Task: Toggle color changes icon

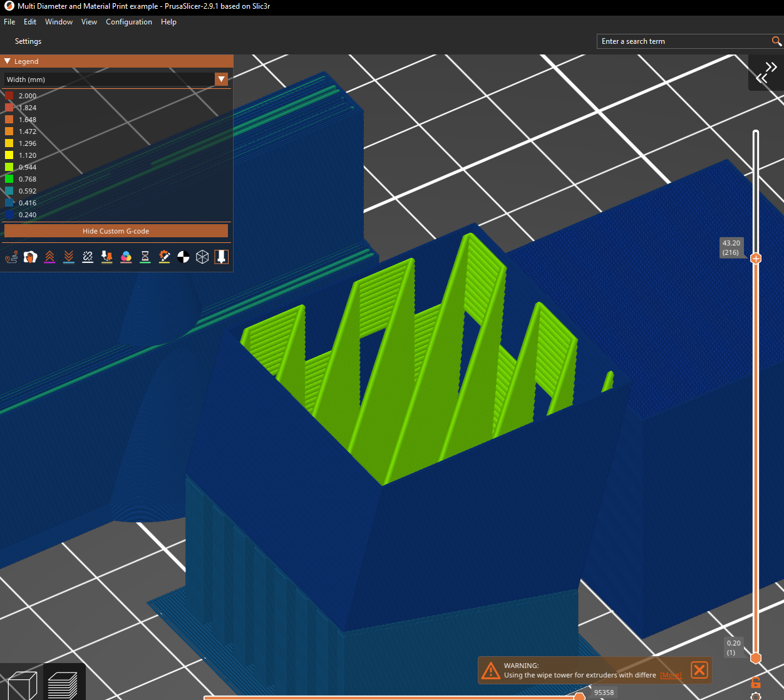Action: coord(126,257)
